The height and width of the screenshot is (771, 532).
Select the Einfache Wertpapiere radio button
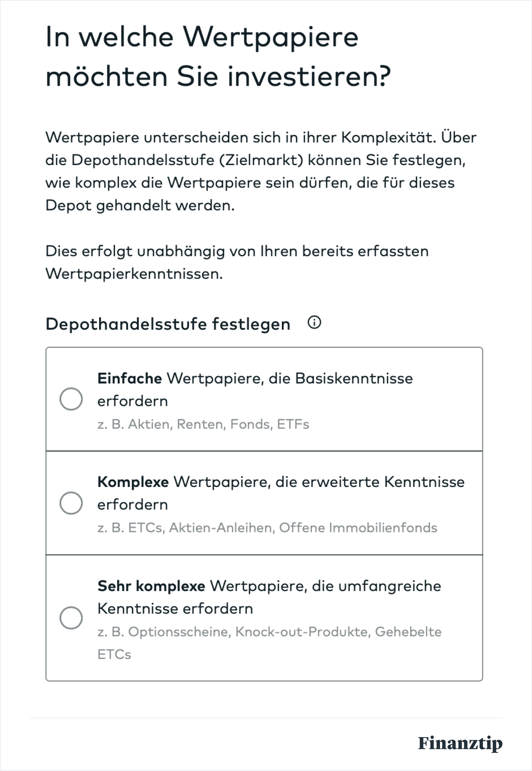[x=71, y=398]
